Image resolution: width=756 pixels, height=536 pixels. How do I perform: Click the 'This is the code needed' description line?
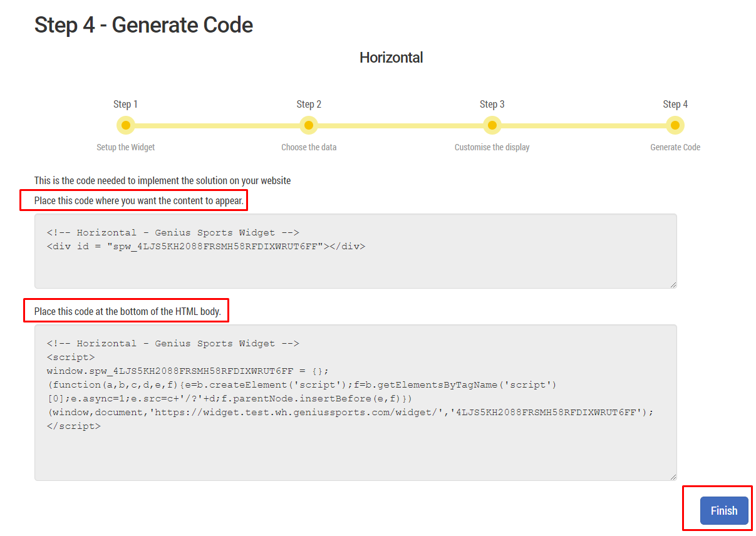pyautogui.click(x=163, y=180)
